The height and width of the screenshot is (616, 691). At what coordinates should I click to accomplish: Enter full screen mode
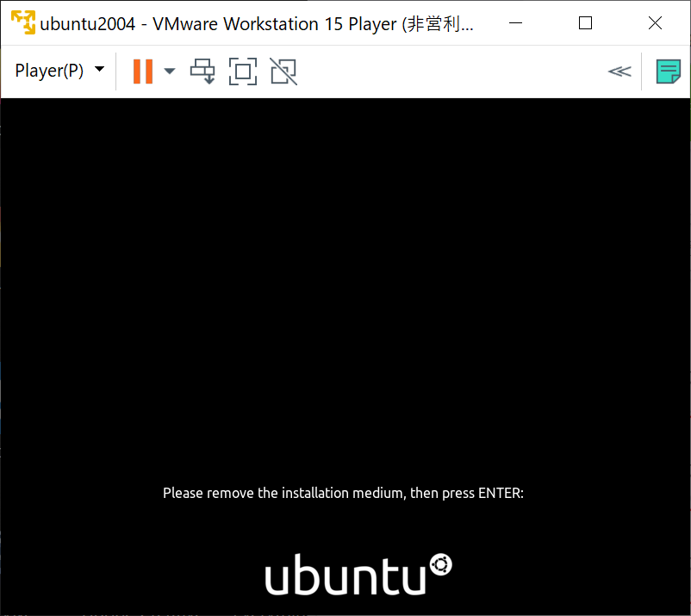pyautogui.click(x=243, y=71)
